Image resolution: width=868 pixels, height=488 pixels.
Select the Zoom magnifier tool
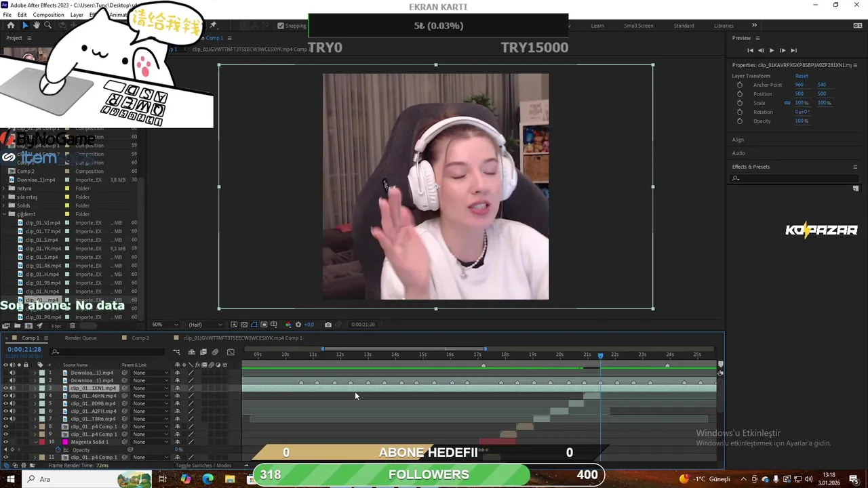tap(47, 25)
